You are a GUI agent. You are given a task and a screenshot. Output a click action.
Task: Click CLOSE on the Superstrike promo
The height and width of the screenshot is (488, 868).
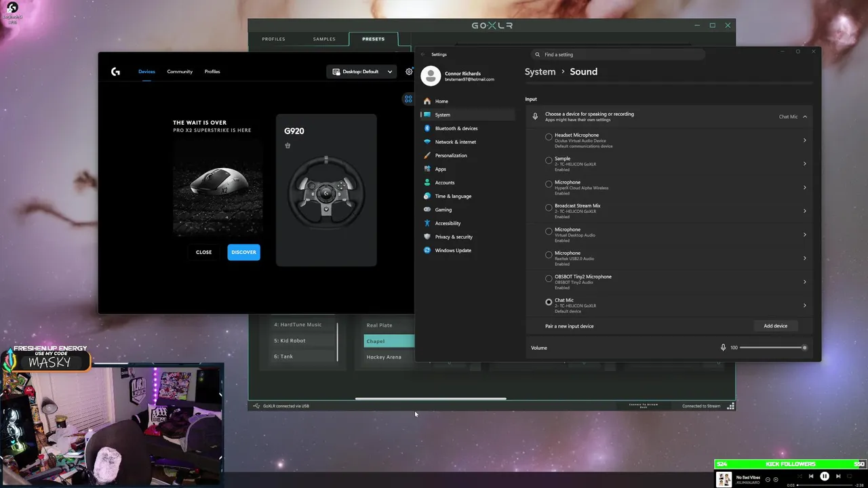click(x=203, y=252)
